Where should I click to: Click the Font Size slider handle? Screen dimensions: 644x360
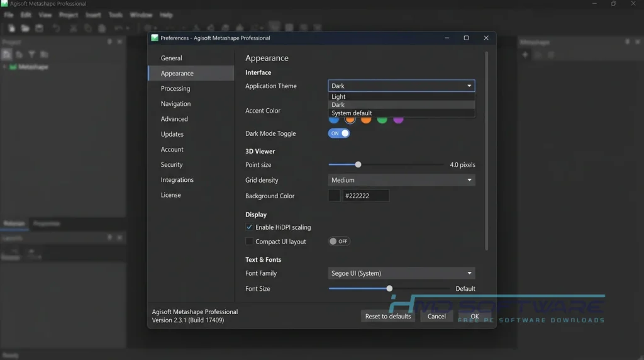click(389, 288)
